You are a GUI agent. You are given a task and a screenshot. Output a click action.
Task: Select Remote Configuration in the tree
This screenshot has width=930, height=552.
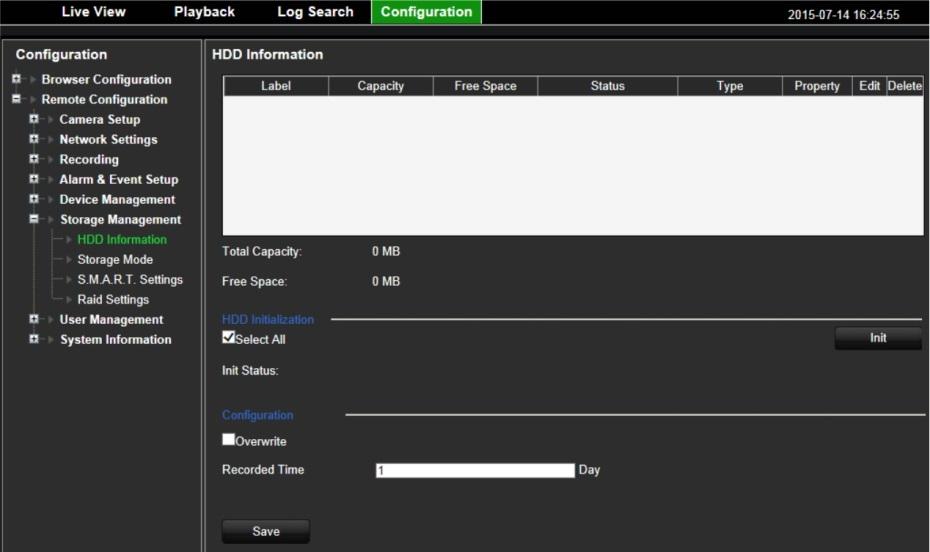(104, 100)
